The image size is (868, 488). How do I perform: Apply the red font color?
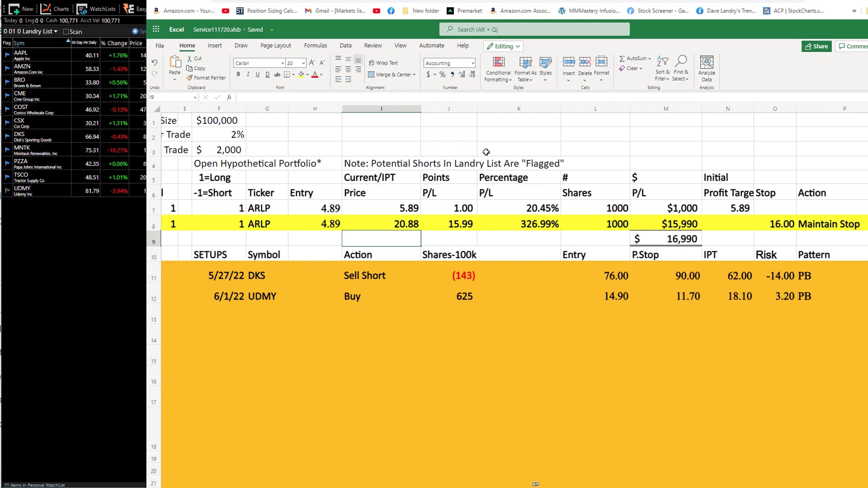pyautogui.click(x=315, y=74)
